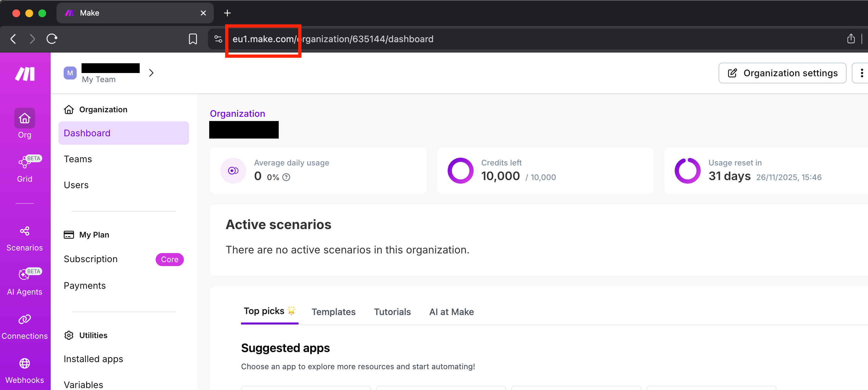Open Connections in the sidebar

pyautogui.click(x=25, y=327)
